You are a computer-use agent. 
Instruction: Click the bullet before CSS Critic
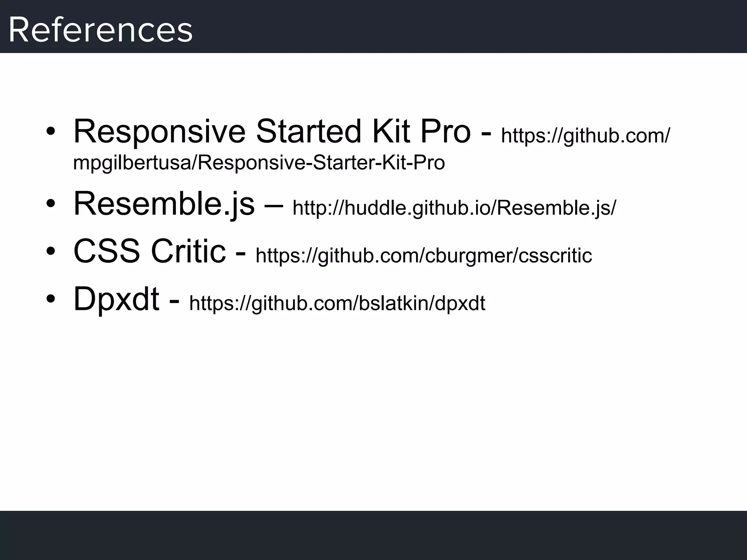pos(51,252)
